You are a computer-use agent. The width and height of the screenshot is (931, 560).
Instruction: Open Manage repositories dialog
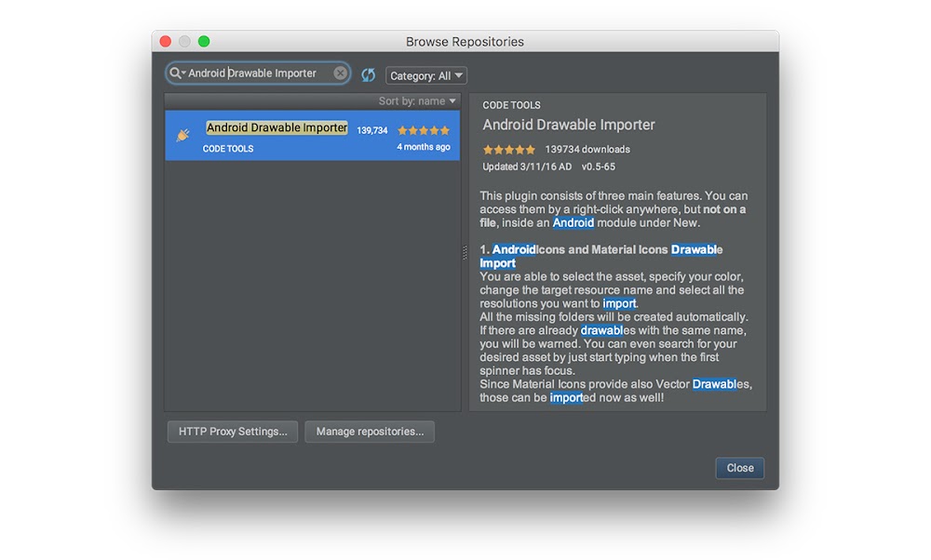[370, 432]
